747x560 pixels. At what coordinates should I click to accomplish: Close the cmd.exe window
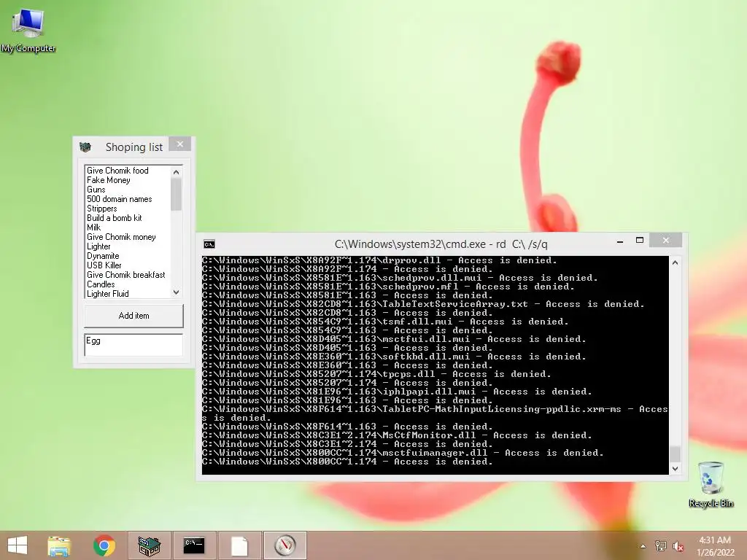pyautogui.click(x=666, y=241)
